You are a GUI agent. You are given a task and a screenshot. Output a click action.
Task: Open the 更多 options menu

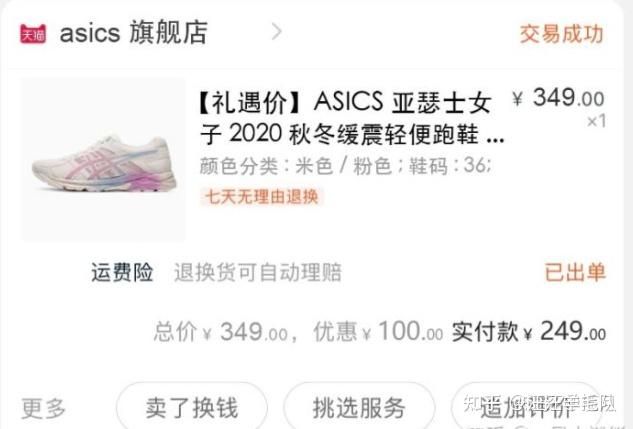click(x=44, y=408)
